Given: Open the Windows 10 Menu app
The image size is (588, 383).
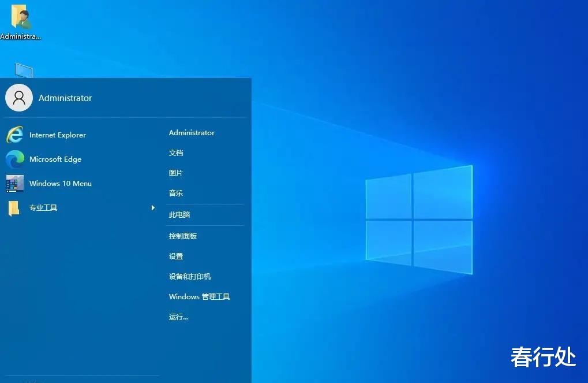Looking at the screenshot, I should 60,183.
